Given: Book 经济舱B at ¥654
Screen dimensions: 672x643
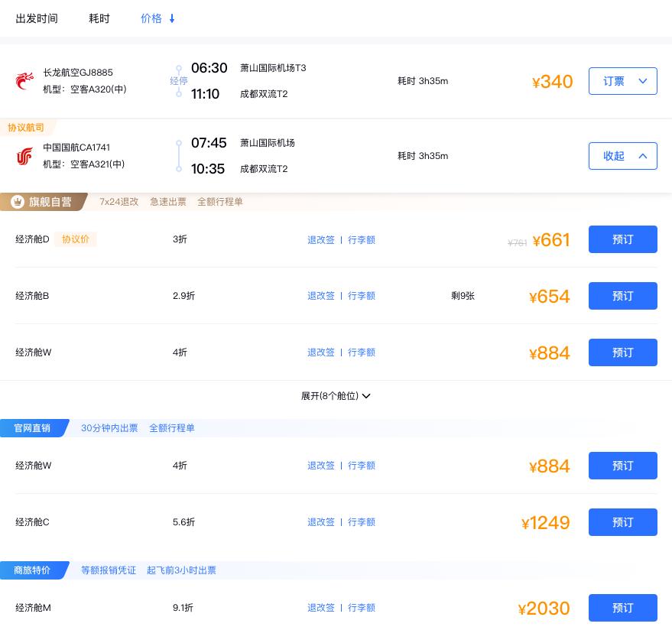Looking at the screenshot, I should click(x=623, y=296).
